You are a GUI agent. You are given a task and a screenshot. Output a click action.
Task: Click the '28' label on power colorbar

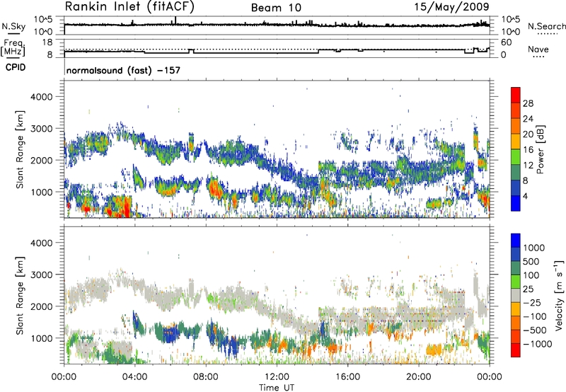pos(528,103)
